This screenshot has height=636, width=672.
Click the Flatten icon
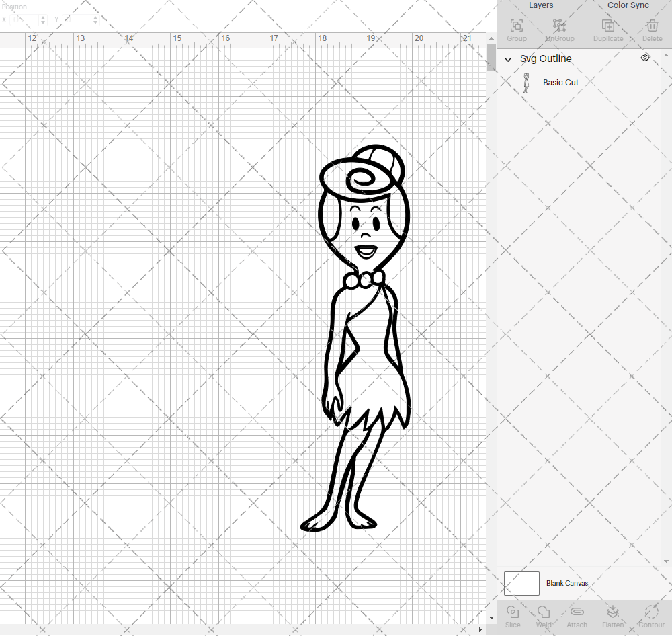click(x=612, y=611)
